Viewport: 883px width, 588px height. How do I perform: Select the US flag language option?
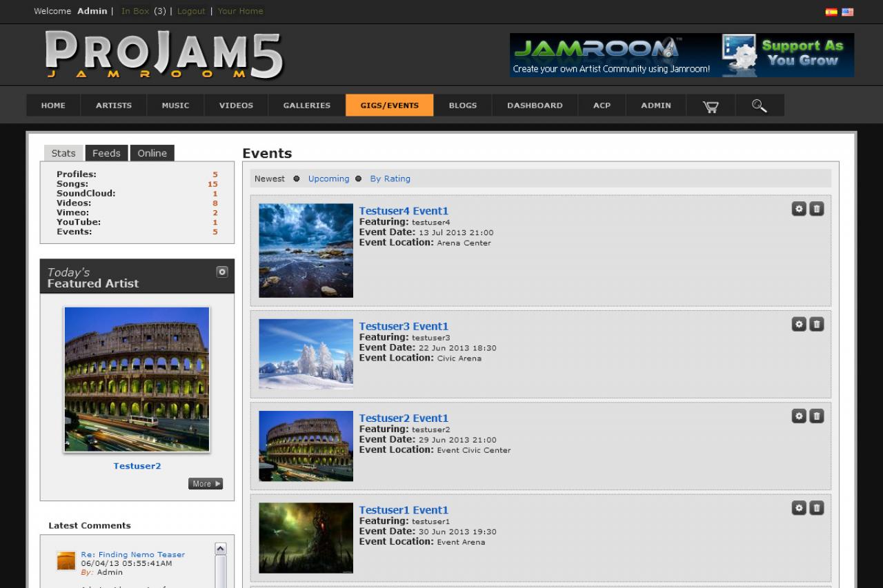tap(847, 12)
